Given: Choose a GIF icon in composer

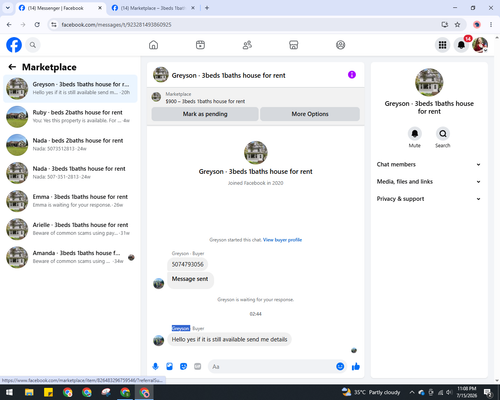Looking at the screenshot, I should (x=198, y=367).
